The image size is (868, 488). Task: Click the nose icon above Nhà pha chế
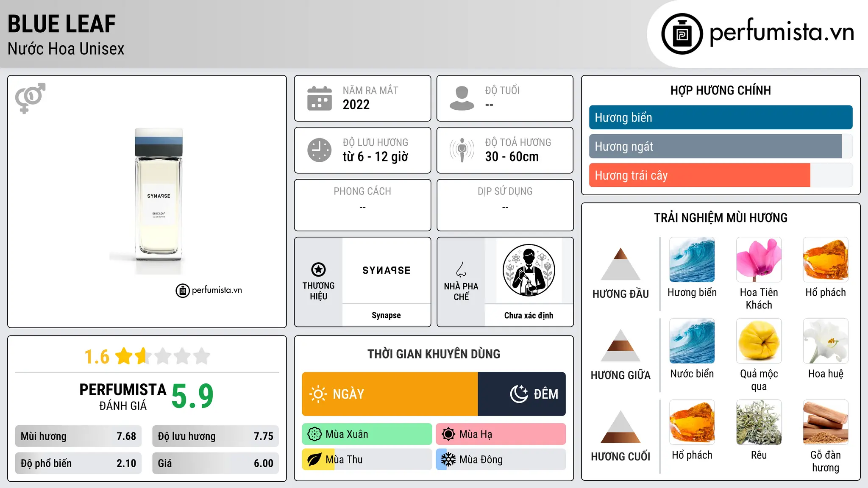461,269
